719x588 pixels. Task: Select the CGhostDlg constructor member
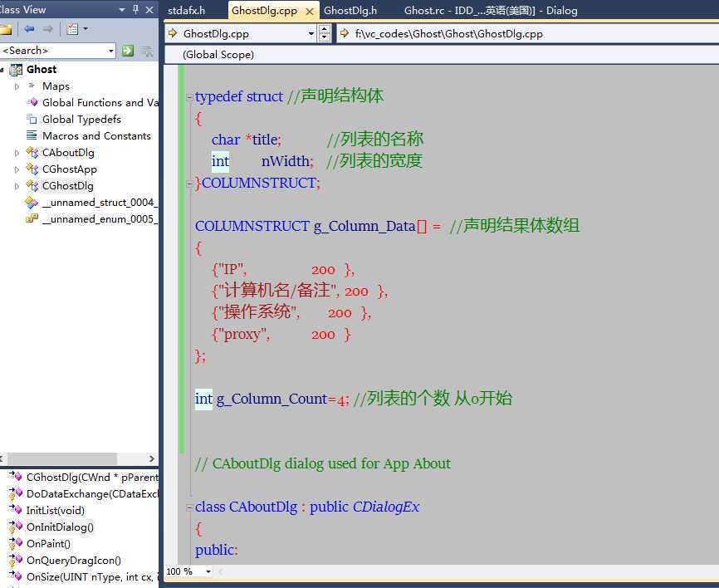(x=92, y=478)
